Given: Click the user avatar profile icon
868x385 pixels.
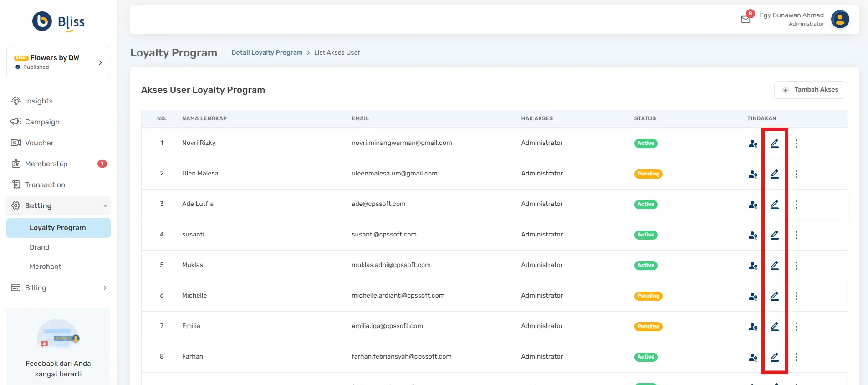Looking at the screenshot, I should 840,20.
